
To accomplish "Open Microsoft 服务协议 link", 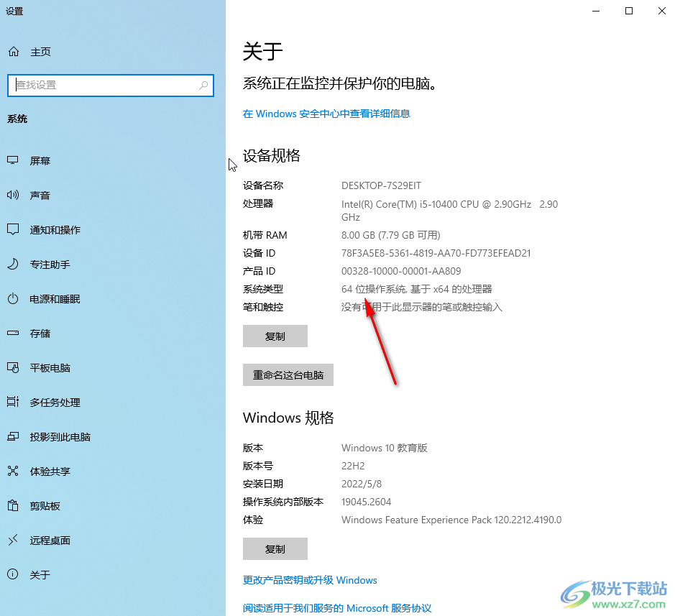I will coord(337,608).
